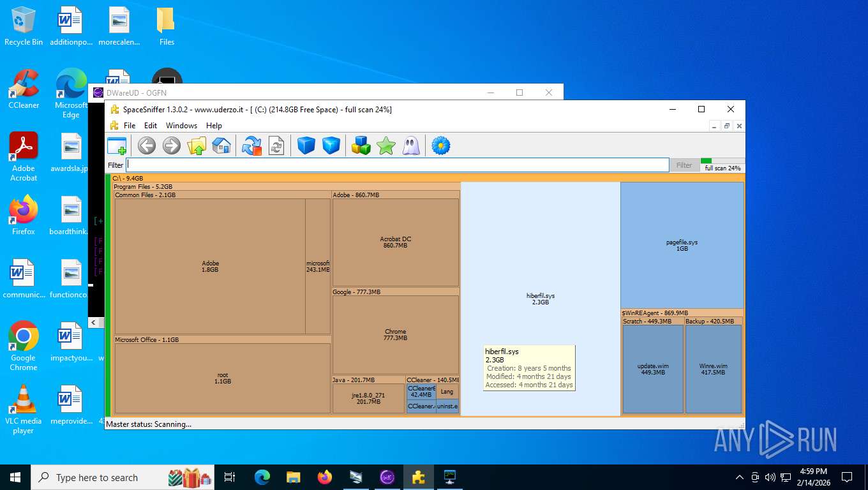Open File Explorer from the taskbar

(x=293, y=477)
